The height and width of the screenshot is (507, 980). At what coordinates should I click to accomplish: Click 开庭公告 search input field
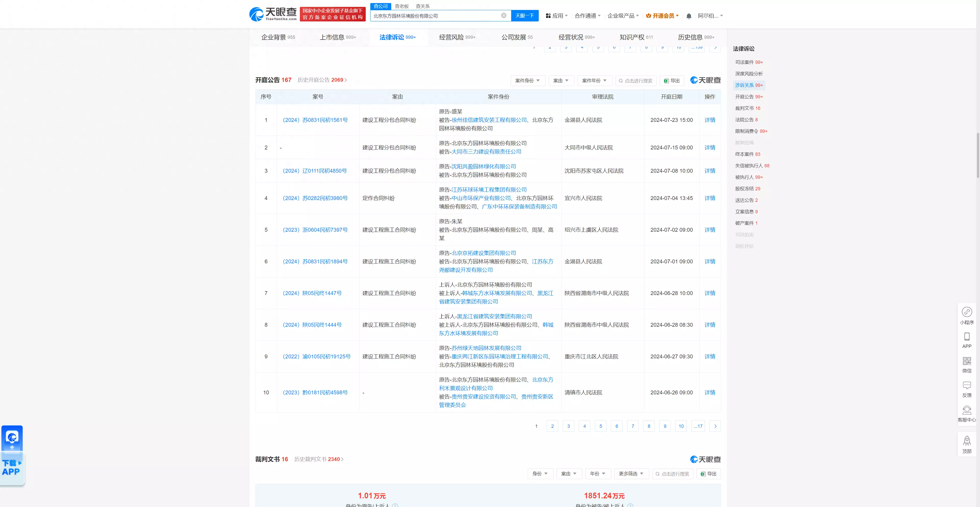(638, 81)
